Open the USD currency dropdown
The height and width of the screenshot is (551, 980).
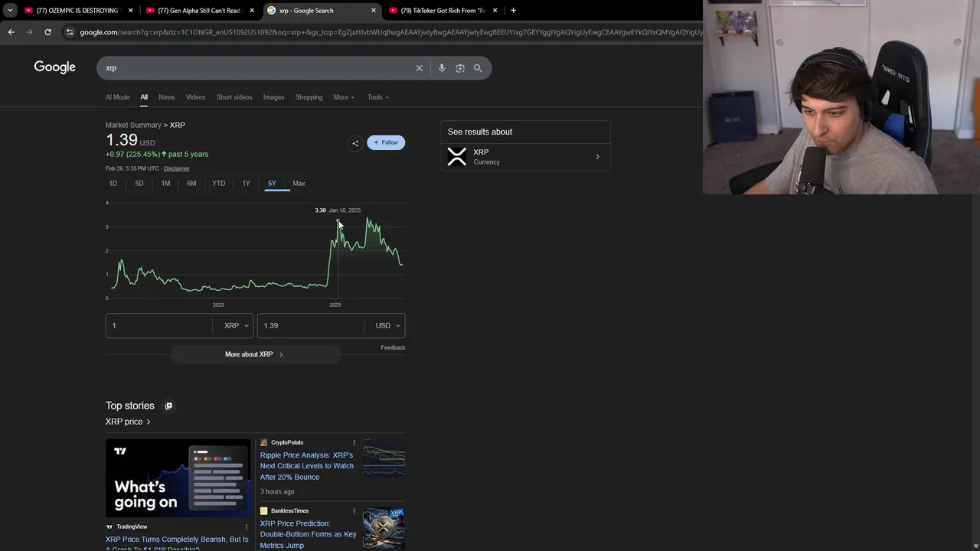[x=387, y=326]
